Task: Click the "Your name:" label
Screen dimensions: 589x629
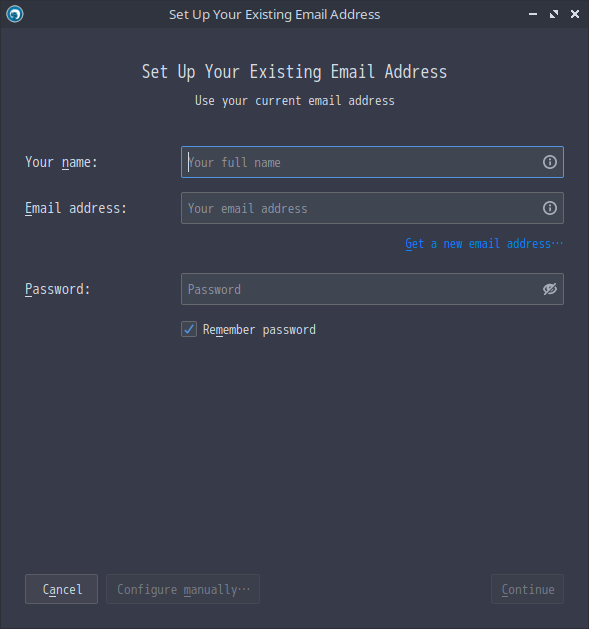Action: pyautogui.click(x=61, y=162)
